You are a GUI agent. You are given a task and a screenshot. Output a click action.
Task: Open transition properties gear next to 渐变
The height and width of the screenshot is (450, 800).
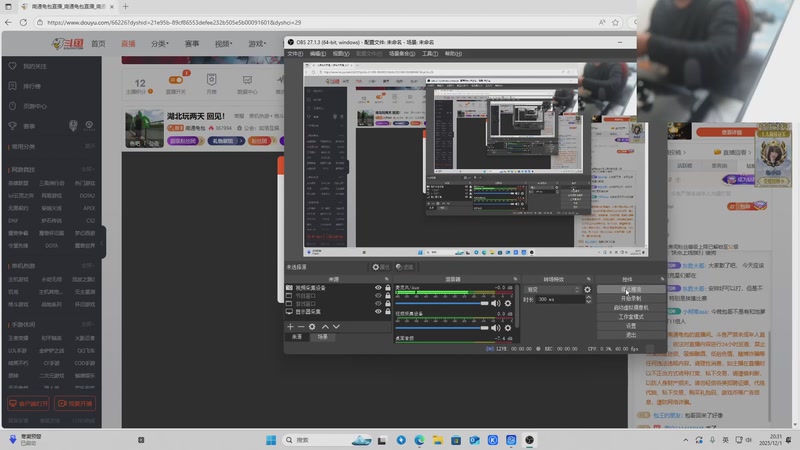coord(587,290)
